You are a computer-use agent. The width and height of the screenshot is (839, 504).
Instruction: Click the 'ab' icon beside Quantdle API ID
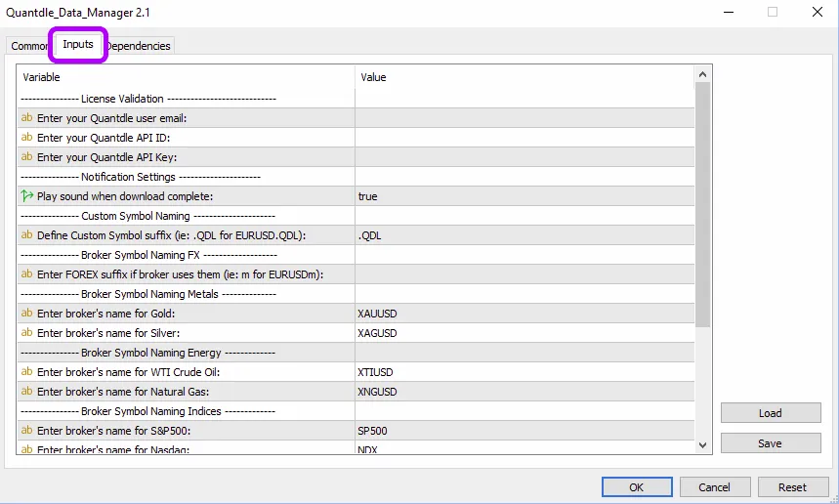pos(26,138)
